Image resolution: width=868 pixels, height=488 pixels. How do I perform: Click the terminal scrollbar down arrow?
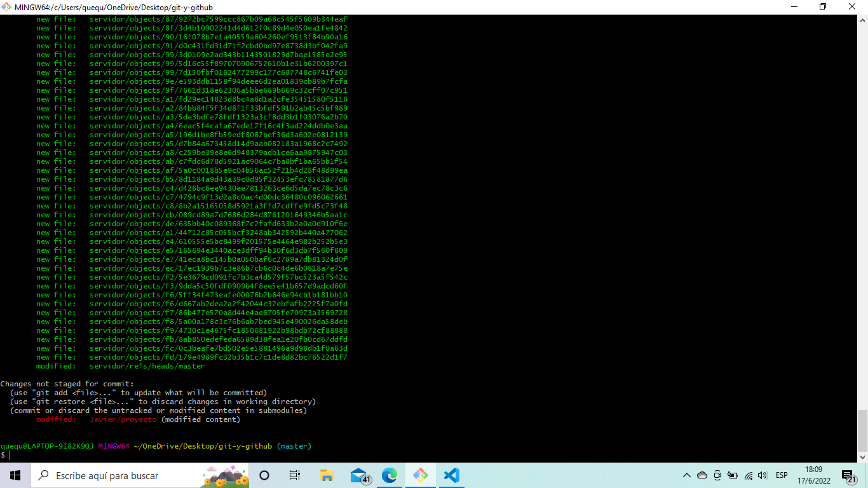point(862,456)
